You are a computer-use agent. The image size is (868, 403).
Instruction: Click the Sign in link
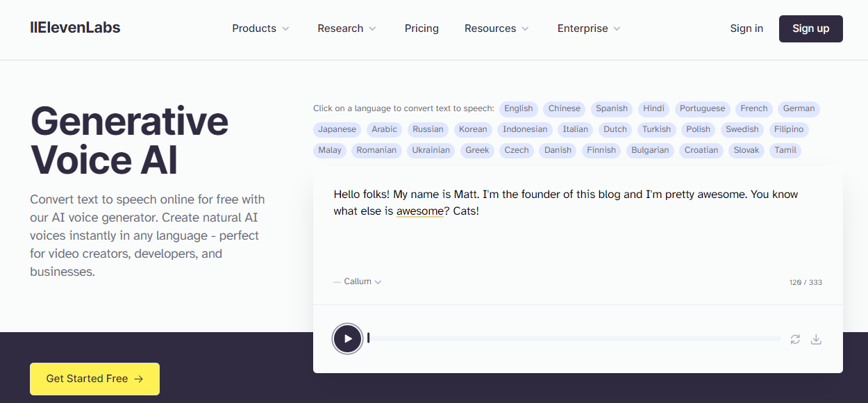746,28
